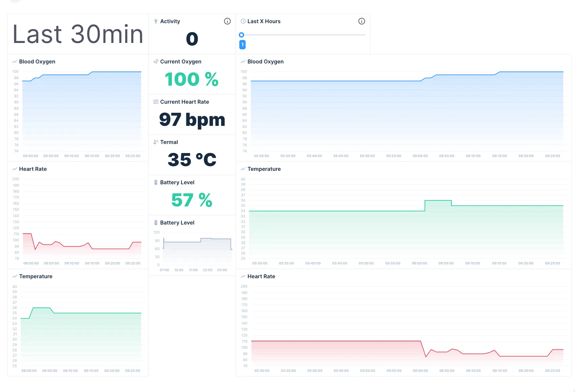This screenshot has width=575, height=392.
Task: Select the molecule icon next to Current Oxygen
Action: [156, 61]
